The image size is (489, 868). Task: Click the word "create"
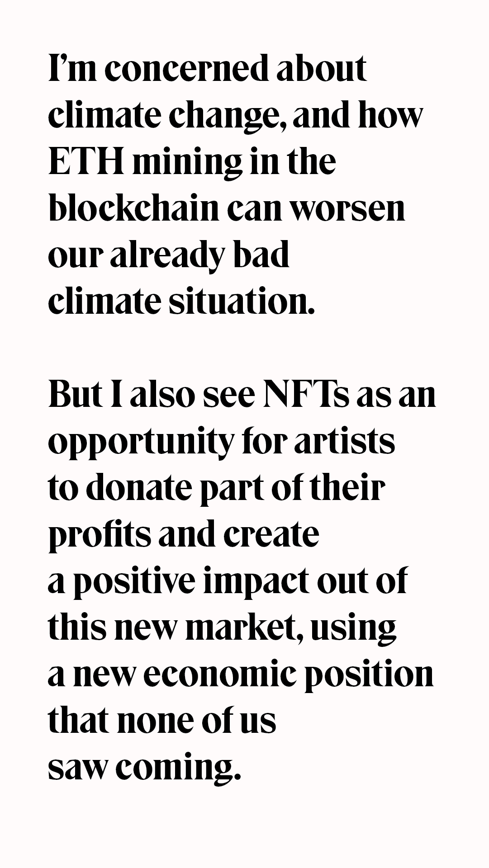tap(271, 535)
